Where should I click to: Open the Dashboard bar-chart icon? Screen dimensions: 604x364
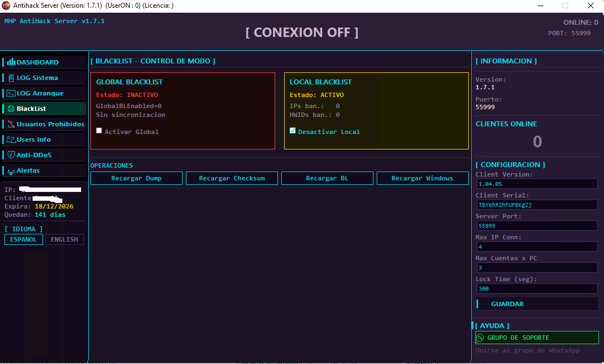pos(11,62)
